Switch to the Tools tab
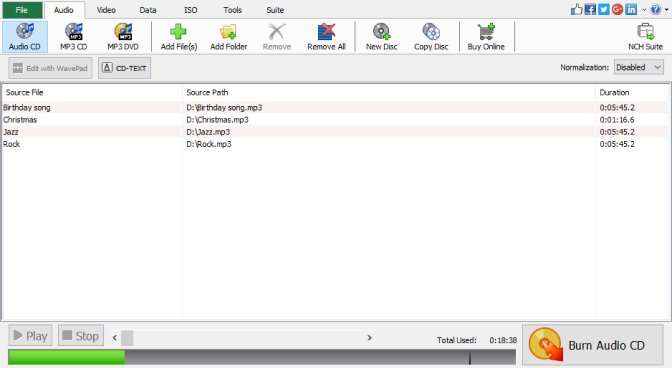Screen dimensions: 672x368 click(232, 10)
